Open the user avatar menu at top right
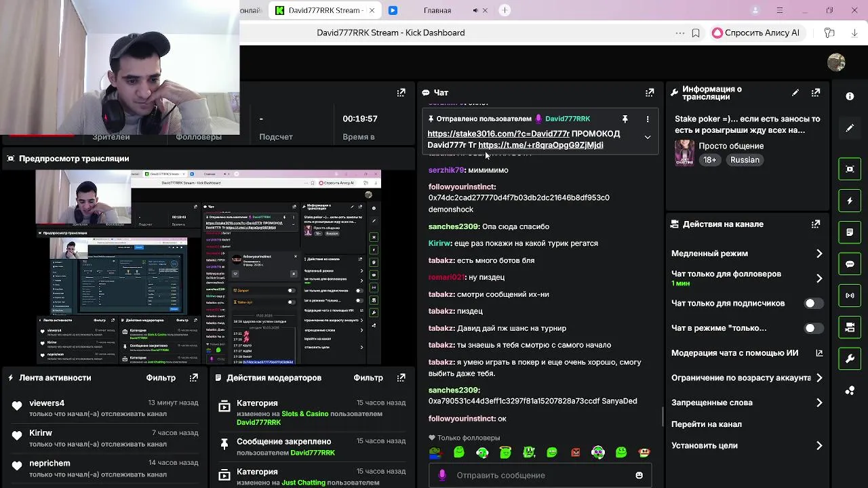The width and height of the screenshot is (868, 488). (x=836, y=62)
